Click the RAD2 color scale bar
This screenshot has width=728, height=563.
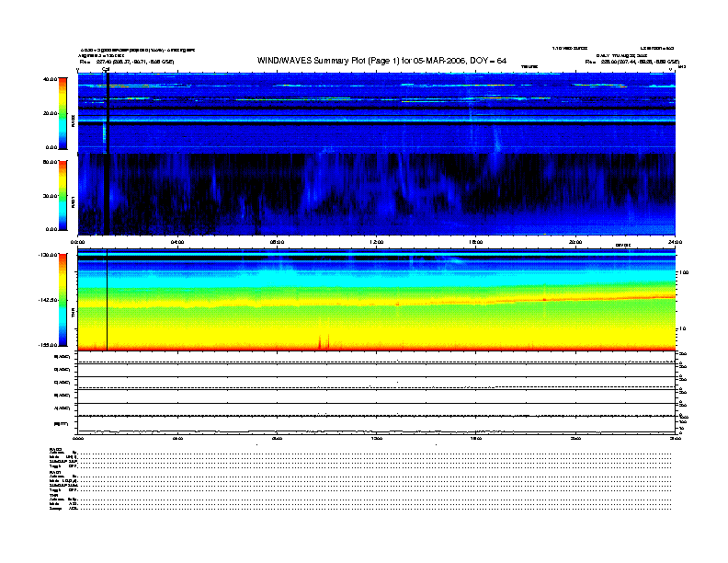pyautogui.click(x=63, y=112)
